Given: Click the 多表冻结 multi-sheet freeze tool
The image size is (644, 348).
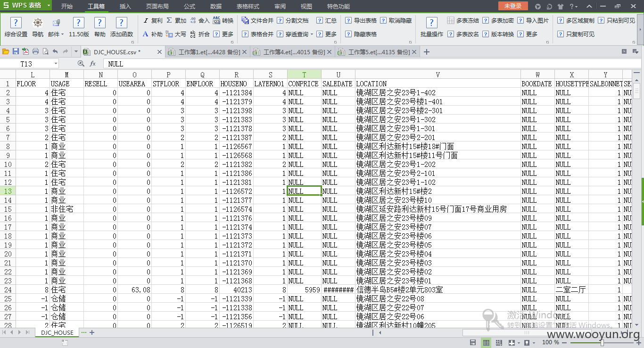Looking at the screenshot, I should [463, 21].
